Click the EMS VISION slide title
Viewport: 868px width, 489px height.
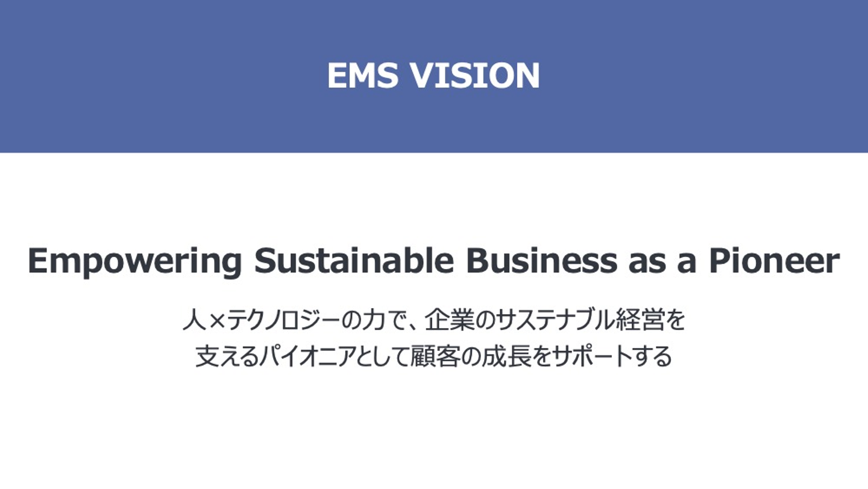pyautogui.click(x=433, y=76)
